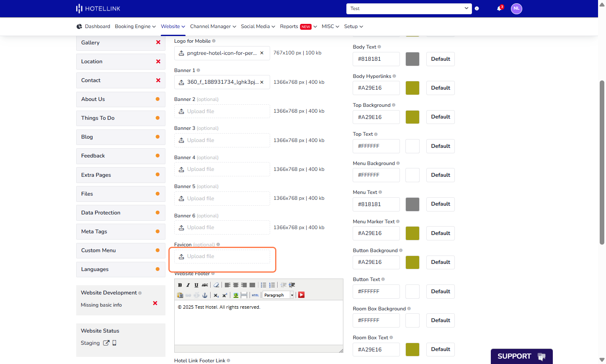Expand the Booking Engine menu

(135, 26)
